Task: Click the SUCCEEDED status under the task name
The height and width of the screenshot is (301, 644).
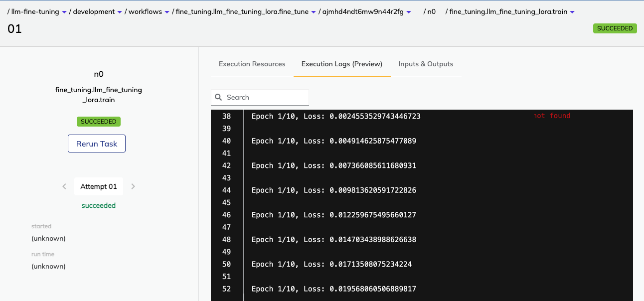Action: point(98,121)
